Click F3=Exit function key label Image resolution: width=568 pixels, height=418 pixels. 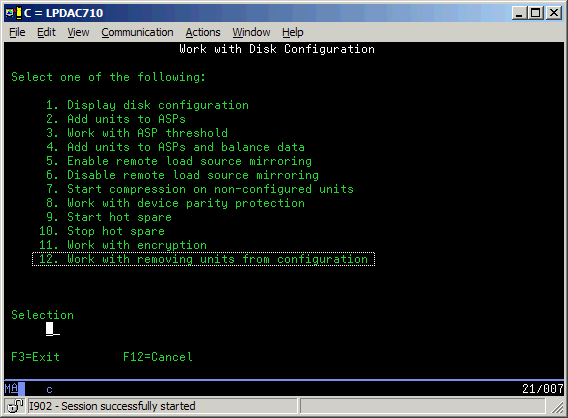point(36,357)
